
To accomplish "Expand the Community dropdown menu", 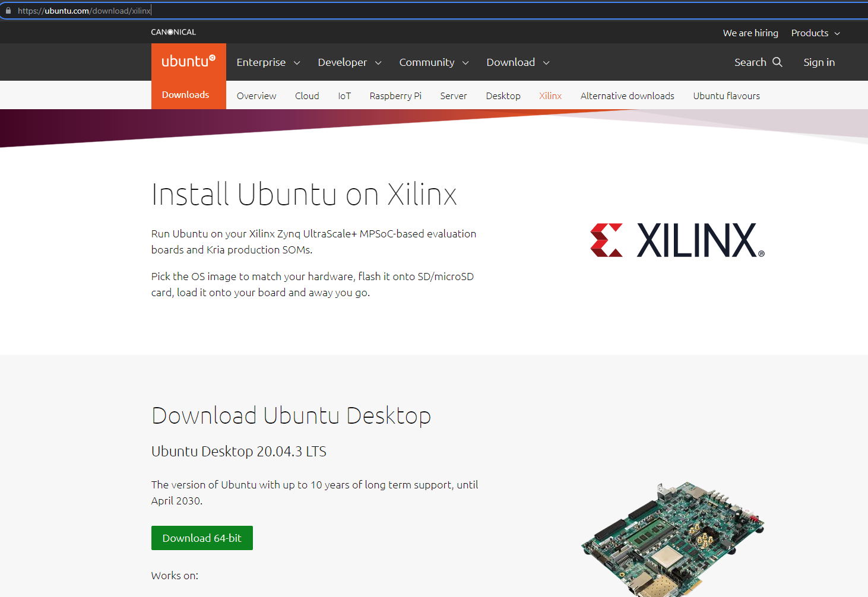I will [x=434, y=62].
